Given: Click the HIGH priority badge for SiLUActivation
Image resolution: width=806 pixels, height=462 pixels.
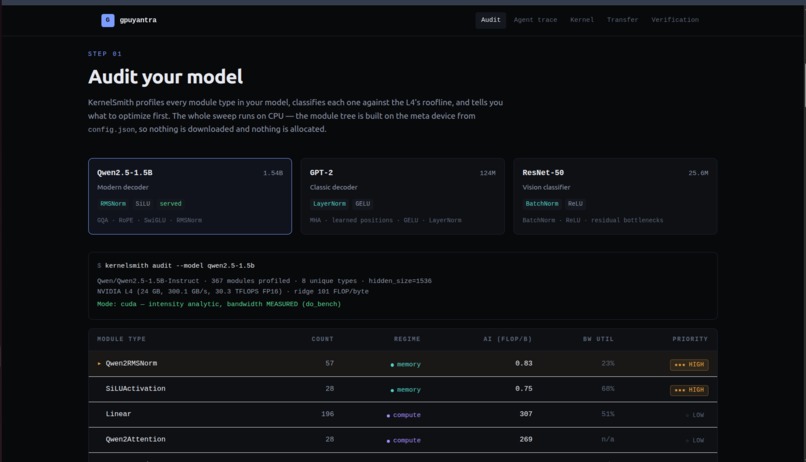Looking at the screenshot, I should point(689,390).
